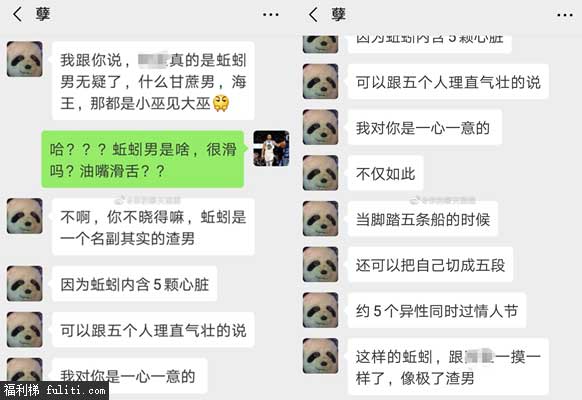Tap back arrow in right chat header
Screen dimensions: 582x400
pyautogui.click(x=313, y=15)
